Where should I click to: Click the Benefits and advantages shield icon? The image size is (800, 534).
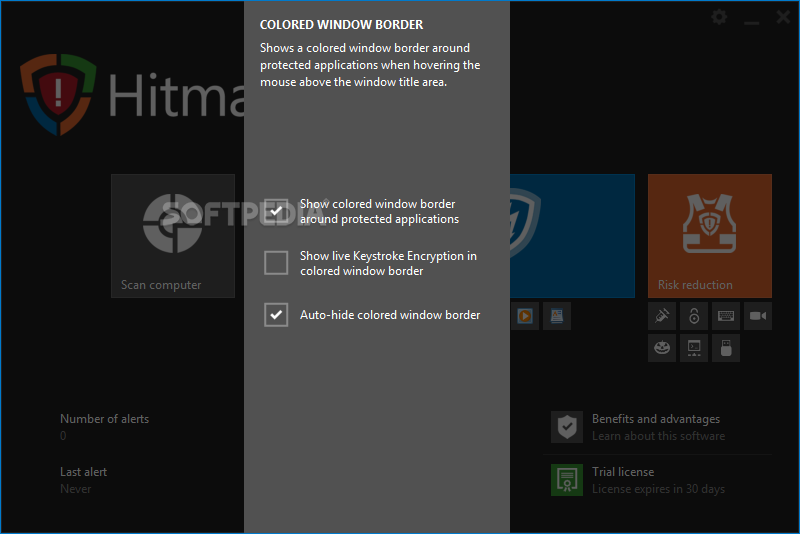pyautogui.click(x=567, y=427)
